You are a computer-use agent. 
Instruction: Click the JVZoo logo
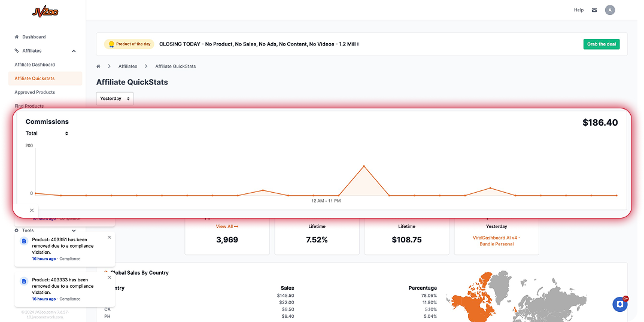pos(45,11)
